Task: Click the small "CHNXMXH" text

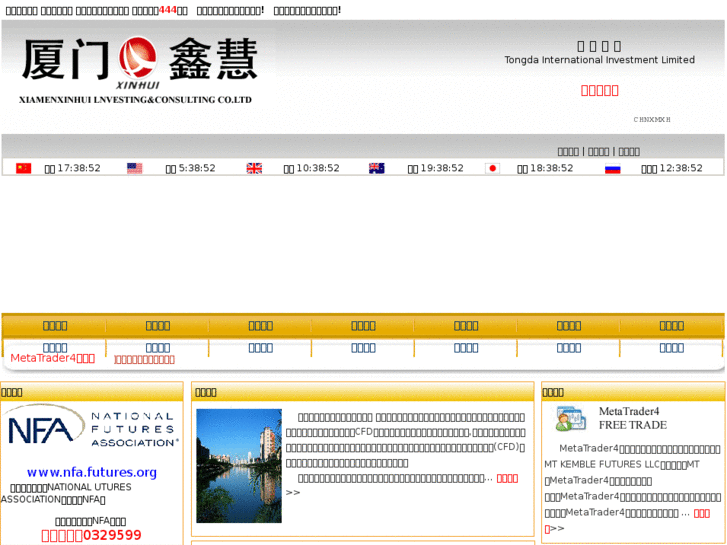Action: (652, 120)
